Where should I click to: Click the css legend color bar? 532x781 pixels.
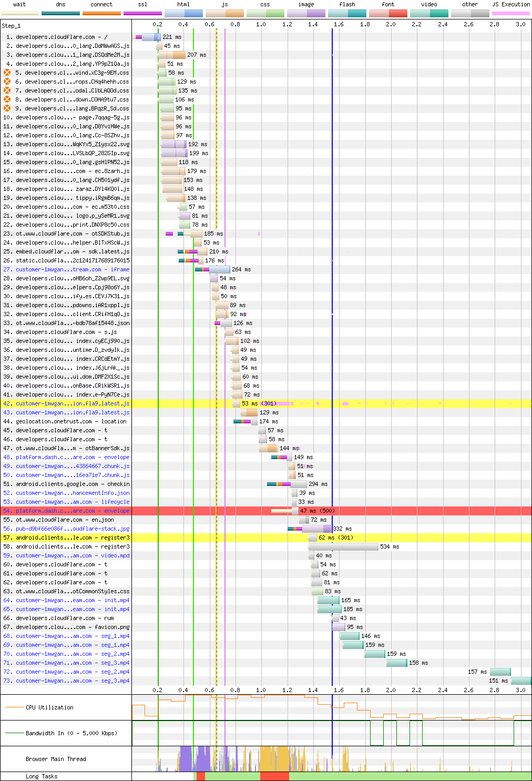pos(265,13)
